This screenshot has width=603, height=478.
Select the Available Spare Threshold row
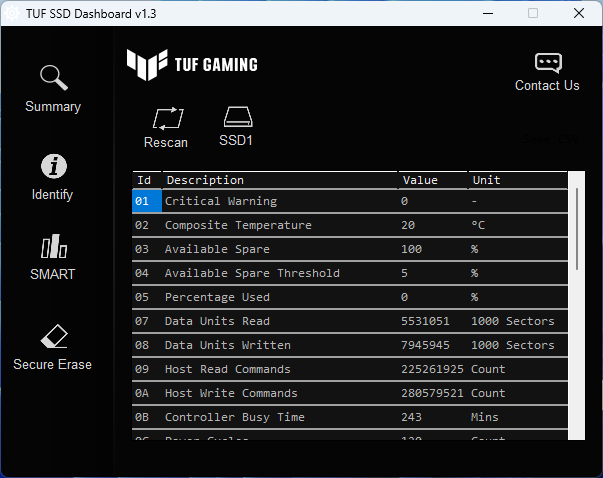(350, 273)
